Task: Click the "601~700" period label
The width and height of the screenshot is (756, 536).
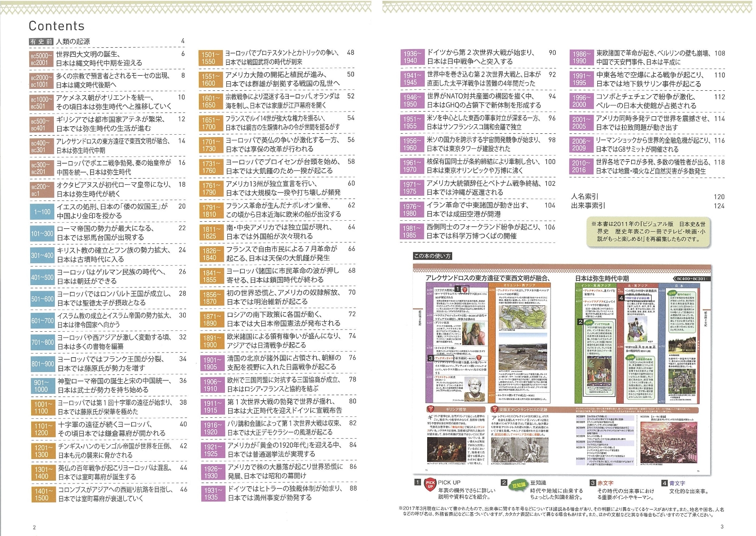Action: pos(42,321)
